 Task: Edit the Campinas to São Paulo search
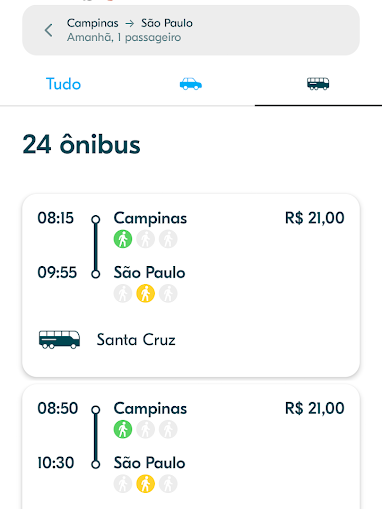point(191,30)
